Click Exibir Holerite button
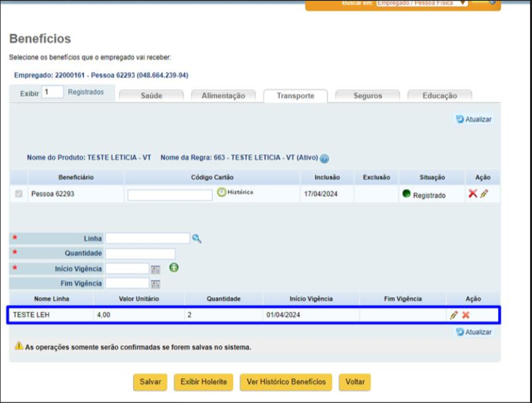 pyautogui.click(x=204, y=382)
